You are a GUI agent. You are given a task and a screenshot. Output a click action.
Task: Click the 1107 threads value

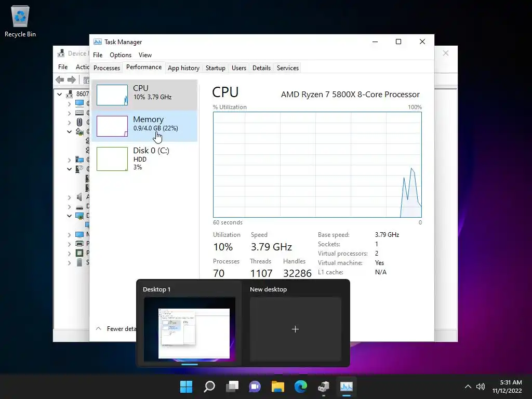261,273
